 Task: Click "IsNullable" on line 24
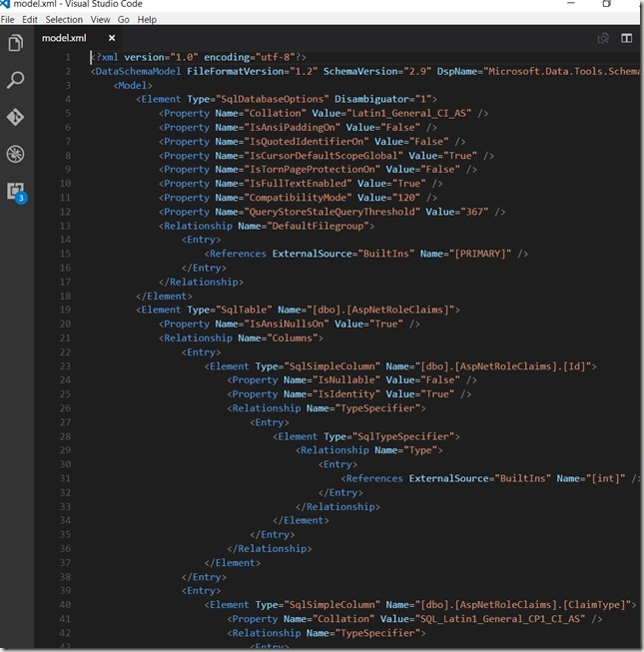pos(346,380)
